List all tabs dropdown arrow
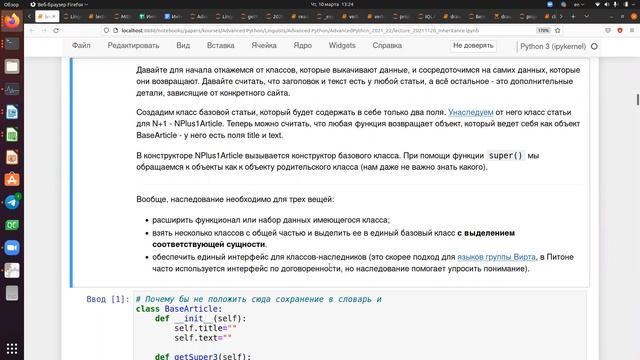The height and width of the screenshot is (360, 640). pos(587,17)
